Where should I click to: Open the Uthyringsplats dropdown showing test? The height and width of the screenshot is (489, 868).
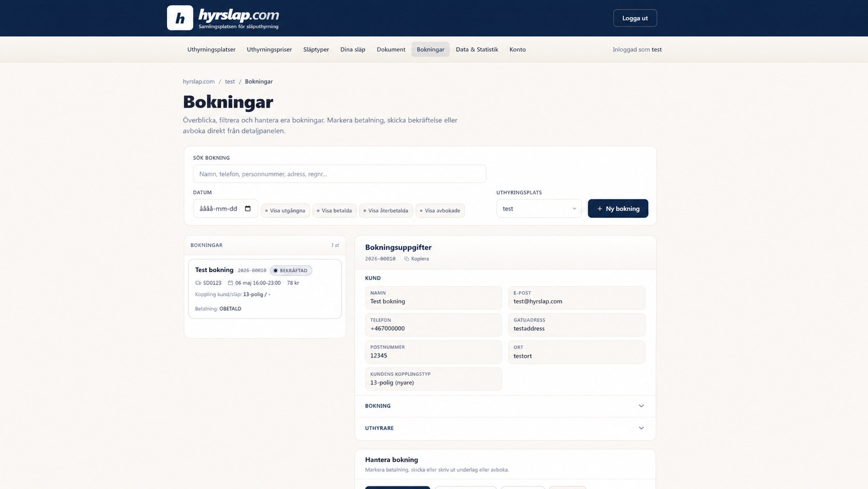click(x=539, y=208)
